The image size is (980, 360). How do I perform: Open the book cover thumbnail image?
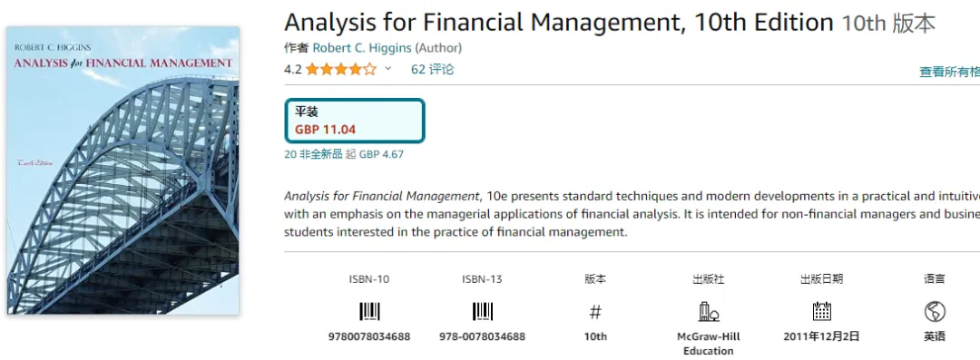click(123, 170)
